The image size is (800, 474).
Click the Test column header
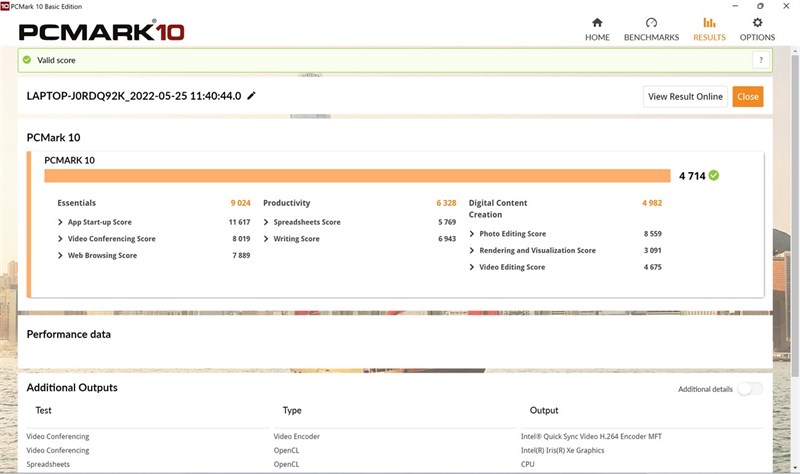point(43,410)
